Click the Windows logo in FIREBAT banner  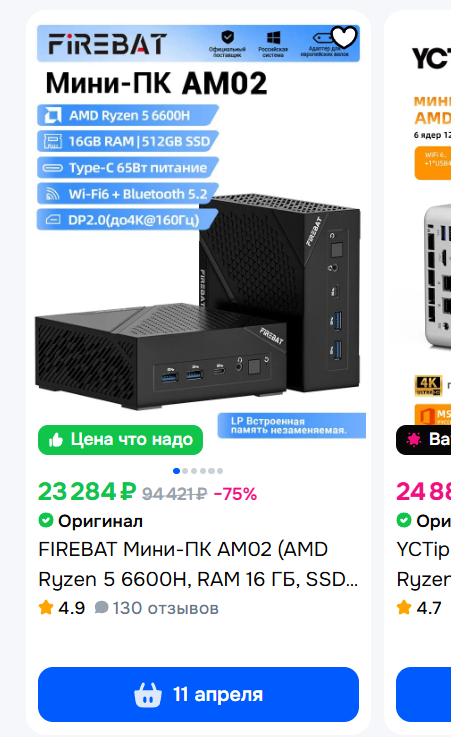point(273,38)
